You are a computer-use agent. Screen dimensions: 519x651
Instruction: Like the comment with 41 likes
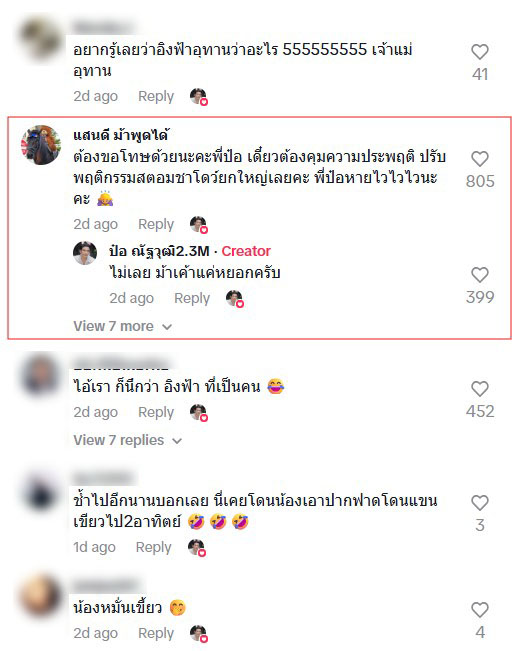click(x=480, y=52)
